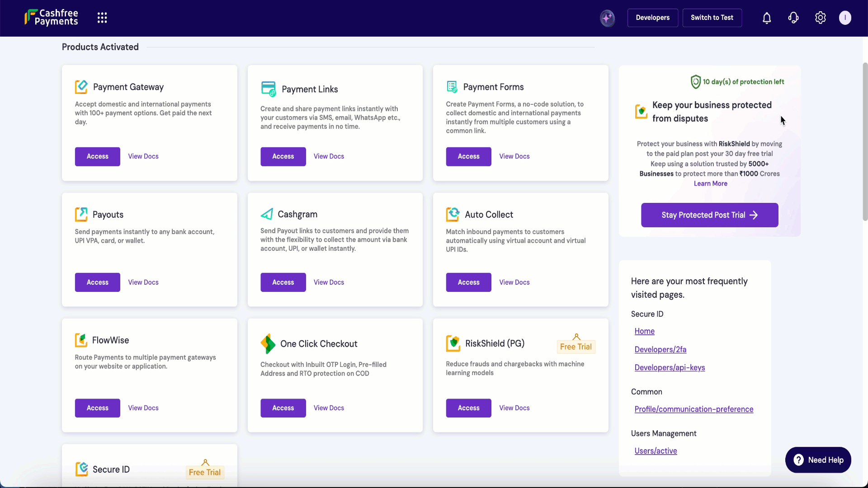Open the user profile avatar
Image resolution: width=868 pixels, height=488 pixels.
point(845,18)
